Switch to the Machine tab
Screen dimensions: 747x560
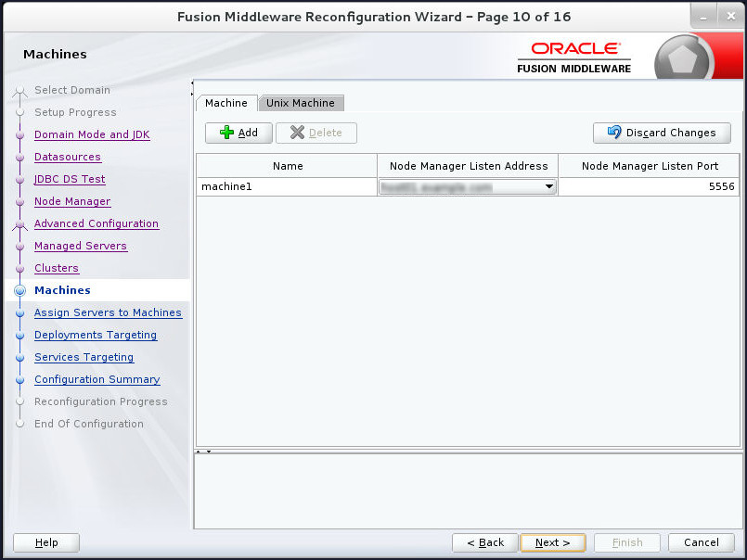226,103
